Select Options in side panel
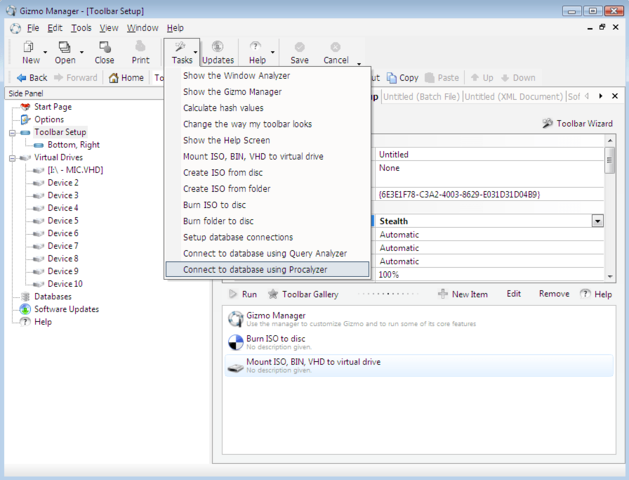The width and height of the screenshot is (629, 480). click(49, 119)
